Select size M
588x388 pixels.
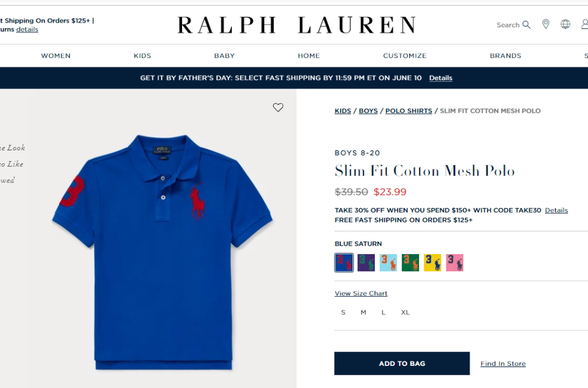[x=363, y=312]
